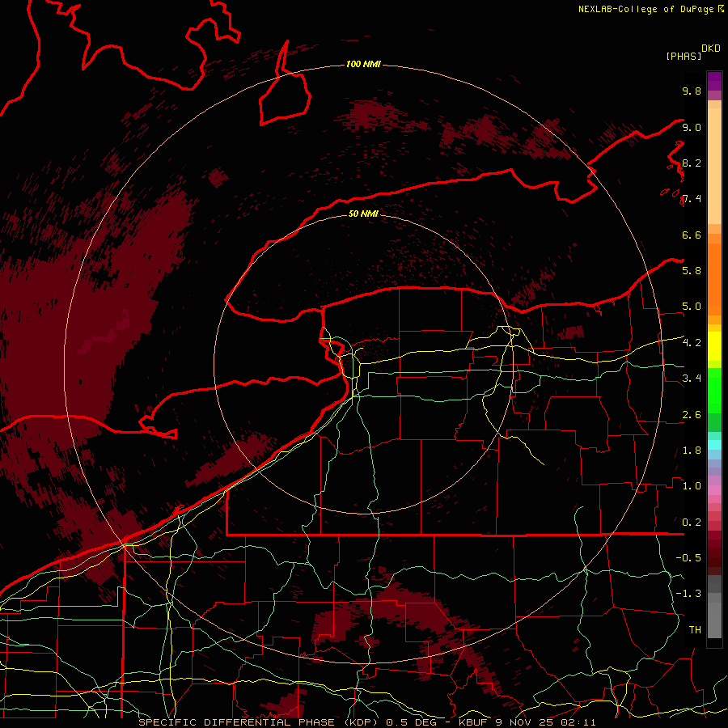Pick the cyan color bar segment
This screenshot has width=728, height=728.
pos(714,445)
